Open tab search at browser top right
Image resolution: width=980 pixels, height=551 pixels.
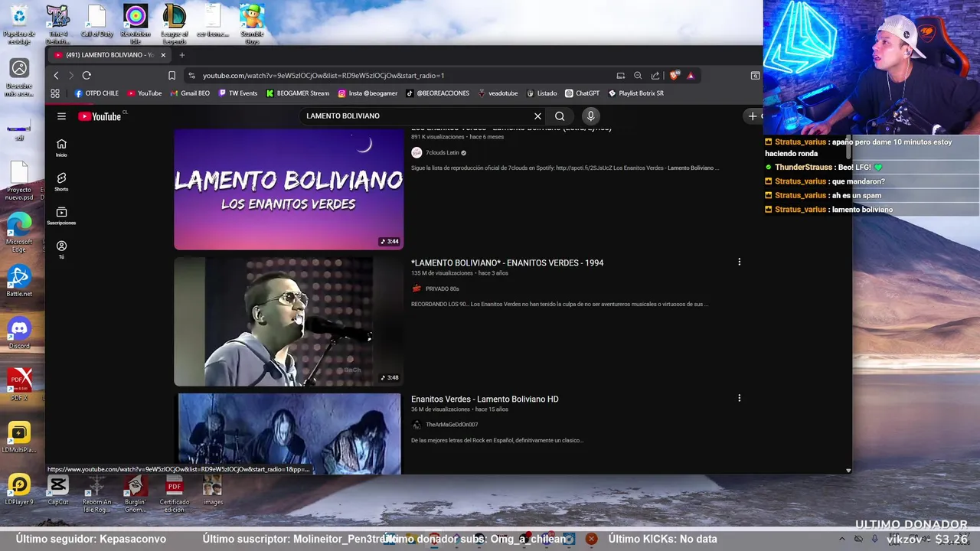[755, 75]
